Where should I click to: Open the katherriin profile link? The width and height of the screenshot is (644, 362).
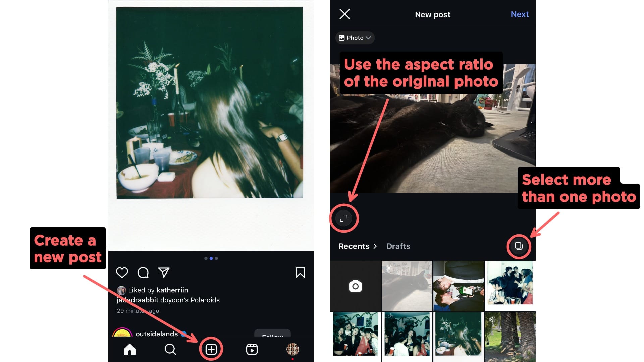coord(172,290)
